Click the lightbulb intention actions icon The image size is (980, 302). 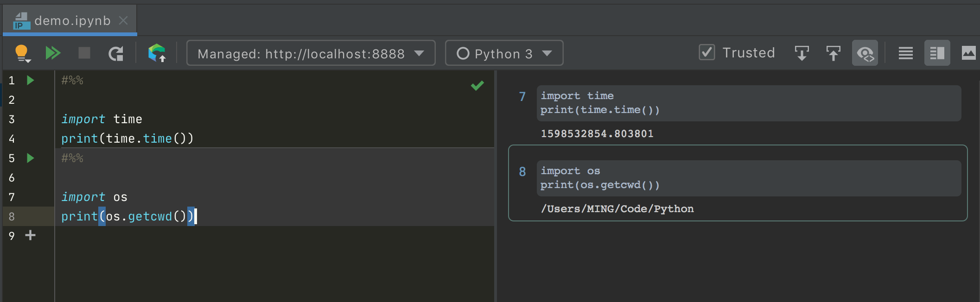tap(22, 53)
